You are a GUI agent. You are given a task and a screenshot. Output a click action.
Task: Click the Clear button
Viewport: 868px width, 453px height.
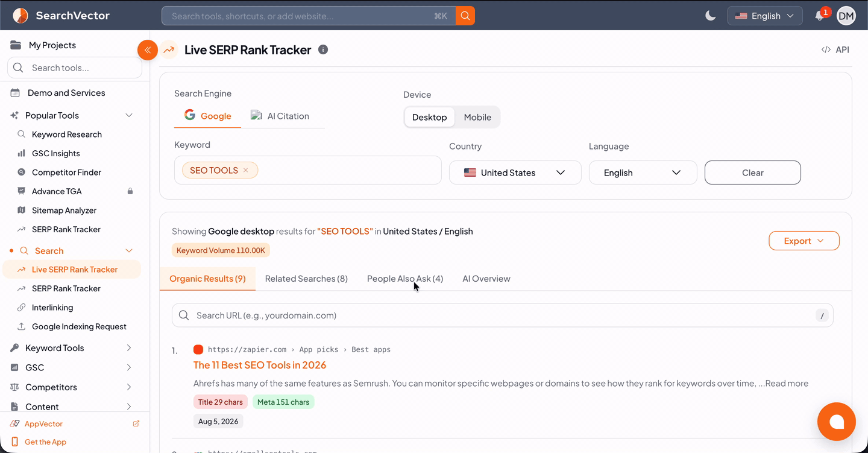[x=753, y=173]
